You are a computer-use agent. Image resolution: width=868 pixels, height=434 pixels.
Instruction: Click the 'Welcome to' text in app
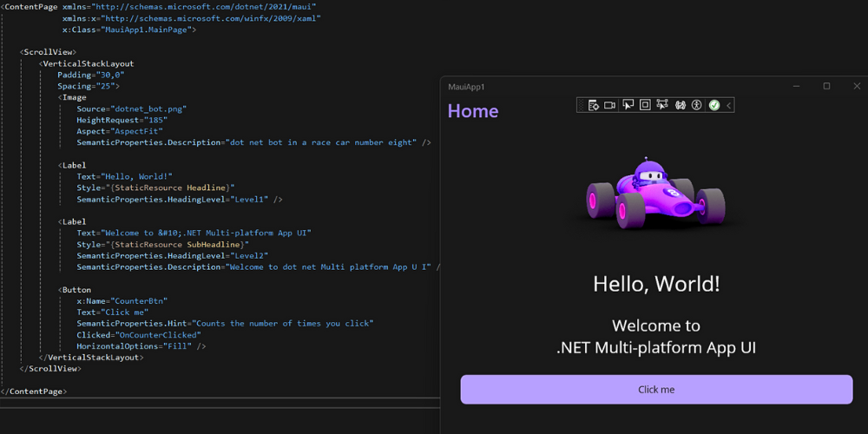coord(656,325)
